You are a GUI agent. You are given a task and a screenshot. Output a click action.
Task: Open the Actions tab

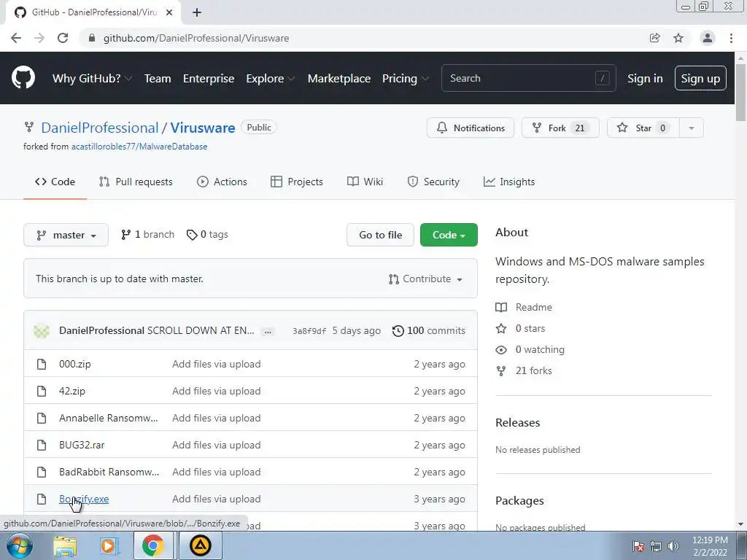tap(222, 182)
